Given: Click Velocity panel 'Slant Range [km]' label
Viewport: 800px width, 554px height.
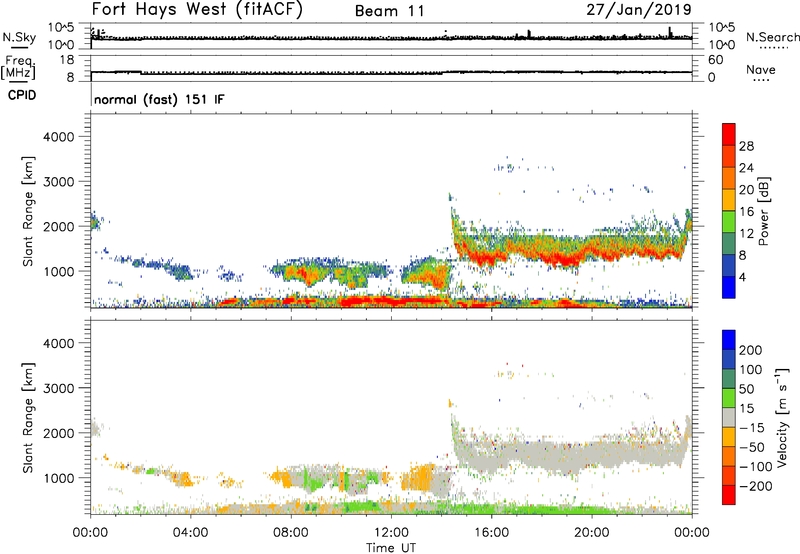Looking at the screenshot, I should coord(28,418).
